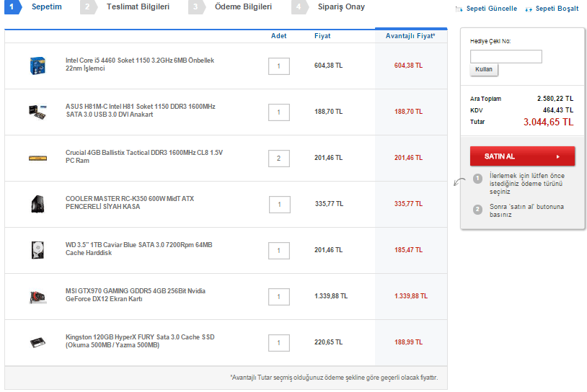
Task: Click the quantity box for Intel Core i5
Action: pos(279,66)
